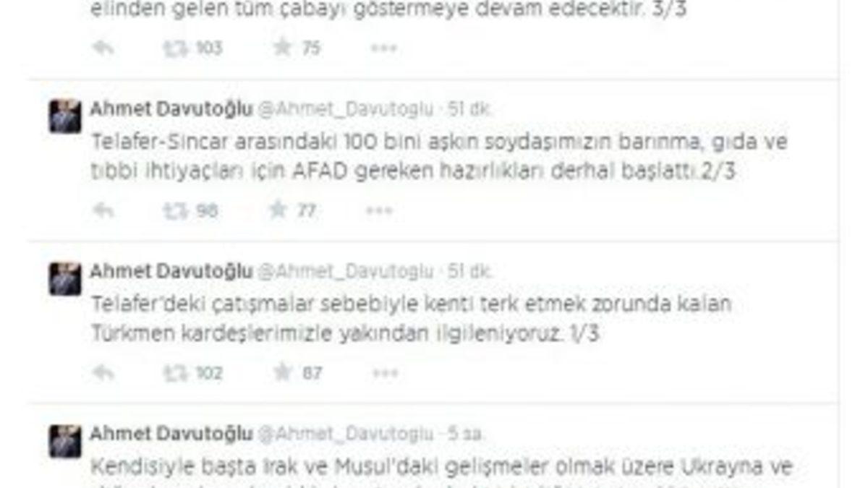The image size is (868, 488).
Task: Reply to the Telafer 1/3 tweet
Action: tap(103, 373)
